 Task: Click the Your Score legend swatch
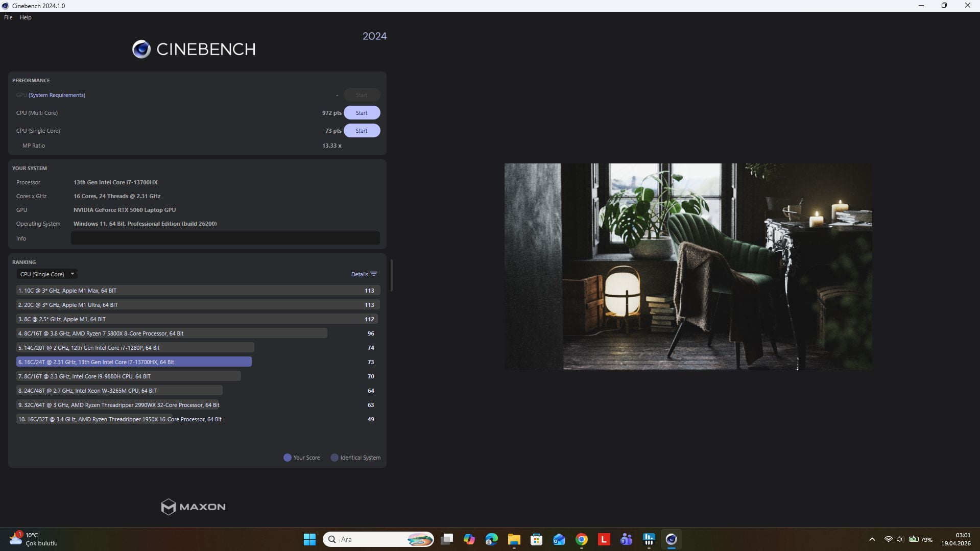coord(288,458)
